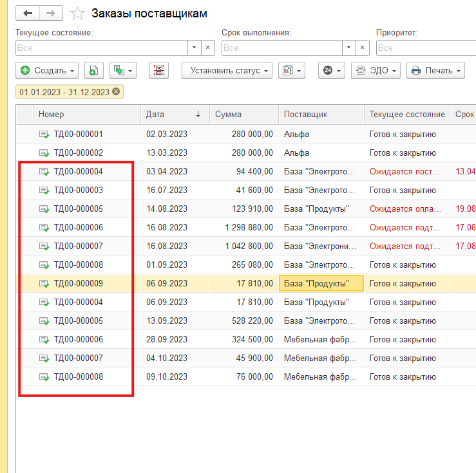Open the 24 service icon menu
The height and width of the screenshot is (473, 476).
[x=331, y=71]
